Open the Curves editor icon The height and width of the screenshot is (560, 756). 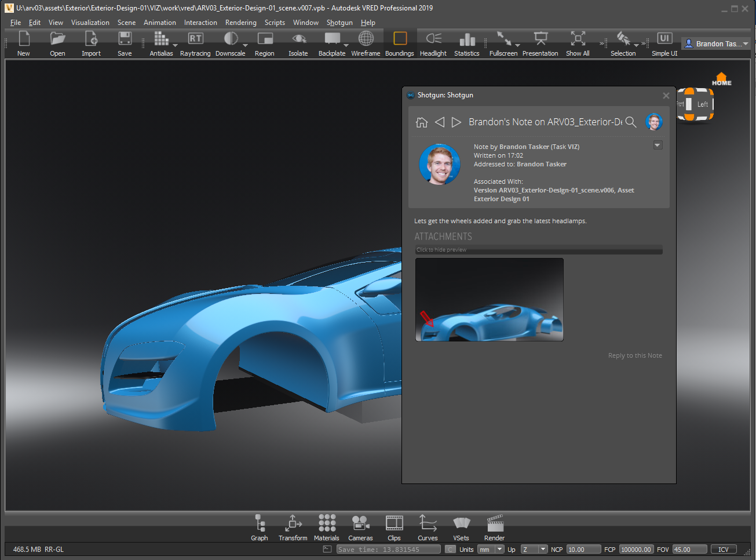428,528
